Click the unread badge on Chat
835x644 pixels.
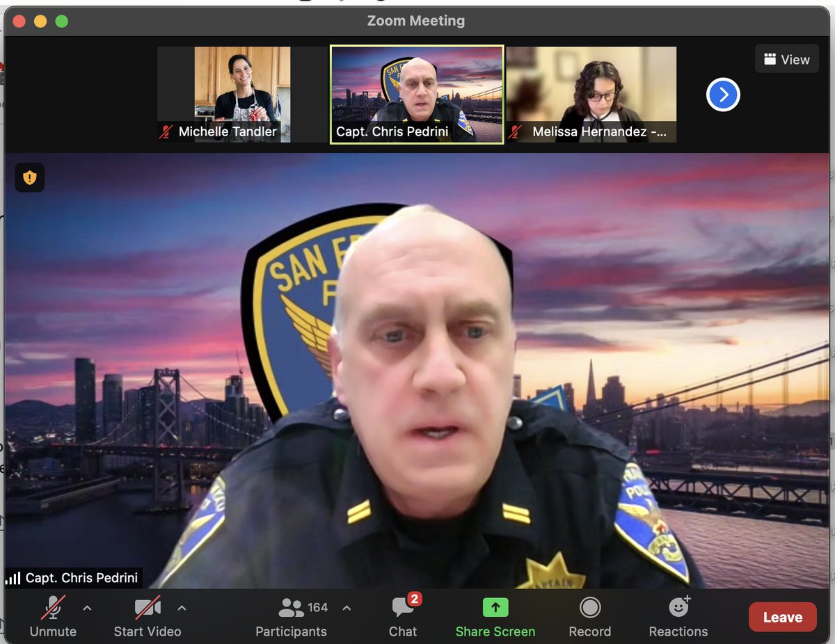point(414,599)
